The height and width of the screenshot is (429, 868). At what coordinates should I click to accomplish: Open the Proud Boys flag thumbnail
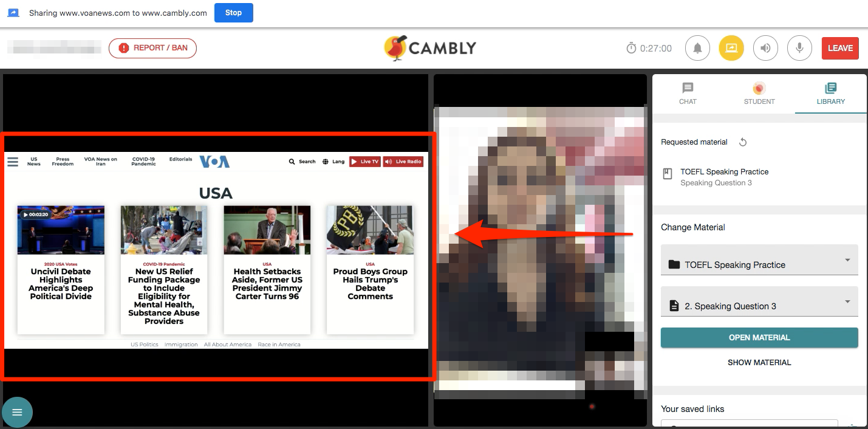tap(371, 230)
